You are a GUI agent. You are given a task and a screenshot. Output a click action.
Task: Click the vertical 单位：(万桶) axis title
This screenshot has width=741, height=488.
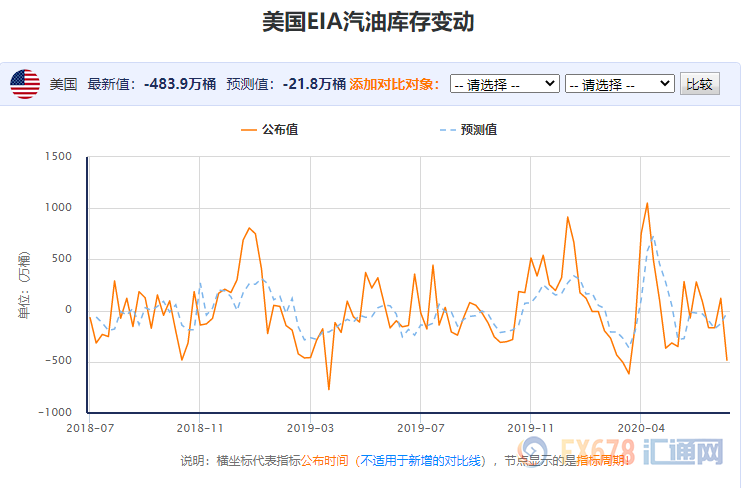point(23,285)
